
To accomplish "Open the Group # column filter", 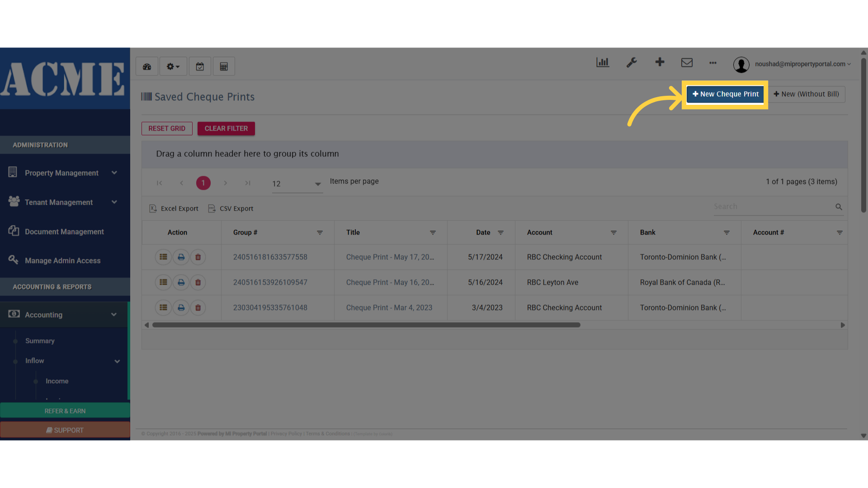I will (320, 233).
